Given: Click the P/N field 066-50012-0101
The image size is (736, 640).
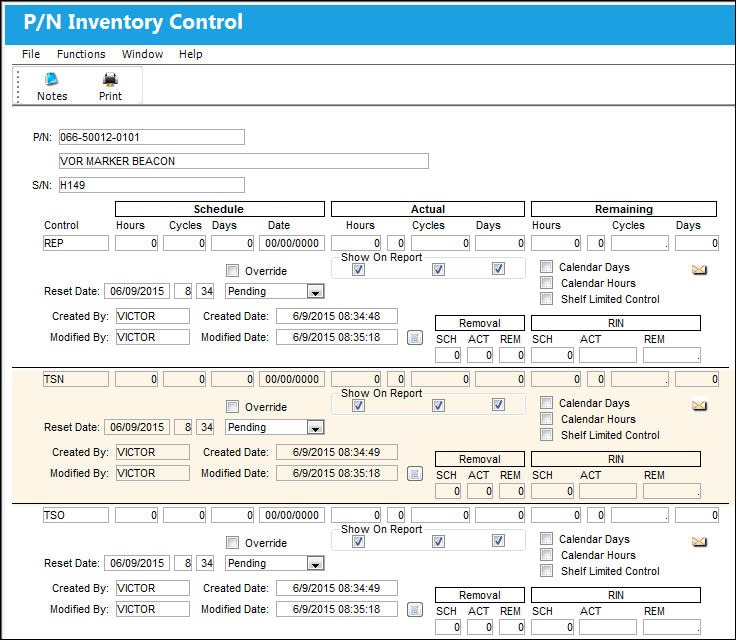Looking at the screenshot, I should [x=152, y=137].
